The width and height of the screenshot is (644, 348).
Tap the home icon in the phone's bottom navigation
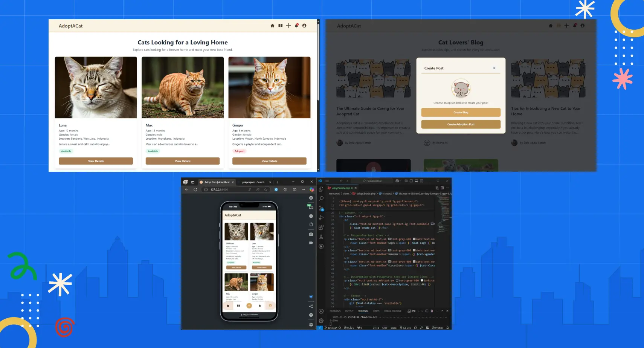click(x=228, y=305)
